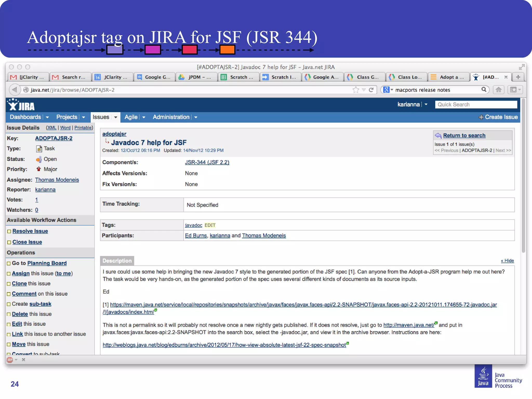Click the JIRA logo
The height and width of the screenshot is (399, 532).
21,105
